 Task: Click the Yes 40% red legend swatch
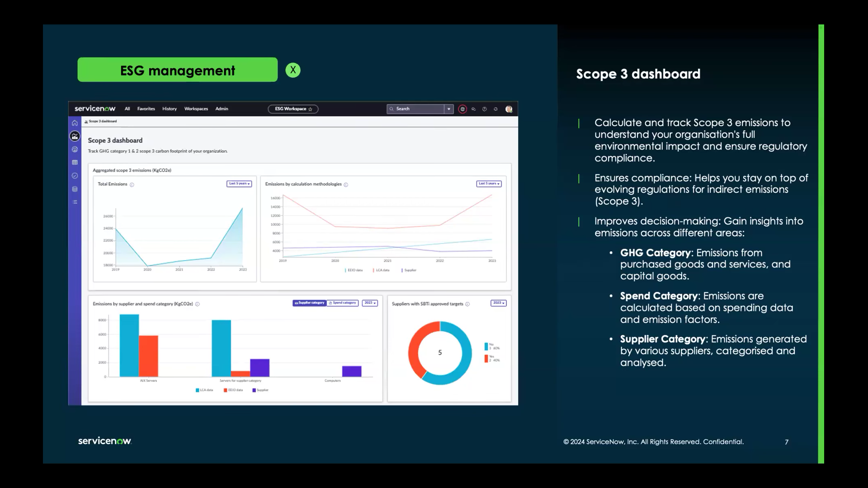tap(486, 358)
